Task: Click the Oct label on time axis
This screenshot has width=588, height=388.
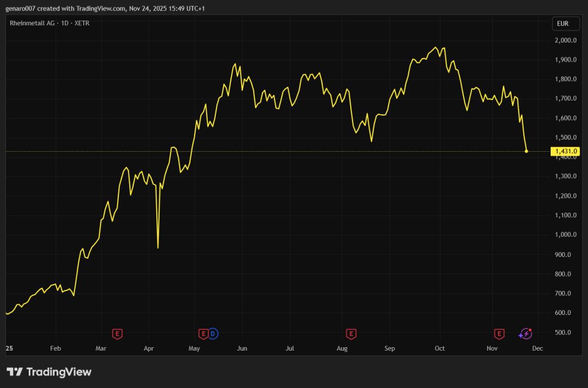Action: 440,348
